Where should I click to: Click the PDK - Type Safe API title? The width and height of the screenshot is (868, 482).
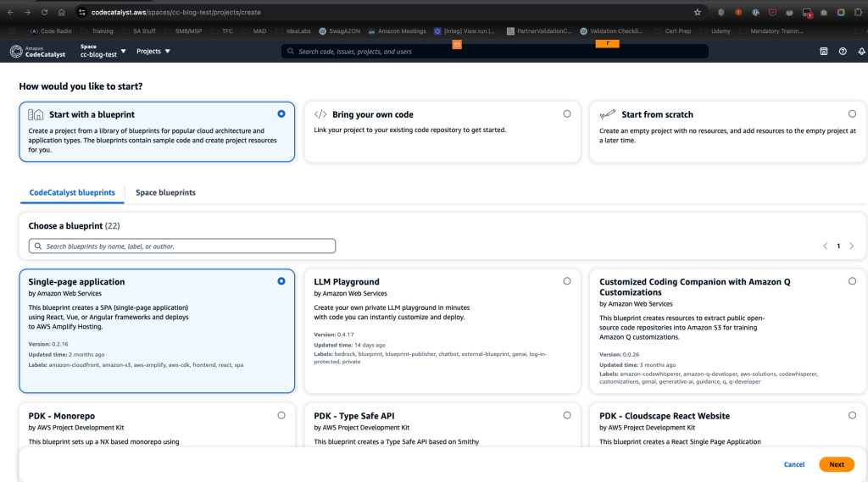click(x=354, y=416)
